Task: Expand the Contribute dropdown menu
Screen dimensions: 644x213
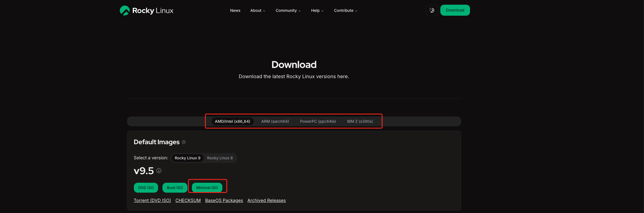Action: [x=346, y=10]
